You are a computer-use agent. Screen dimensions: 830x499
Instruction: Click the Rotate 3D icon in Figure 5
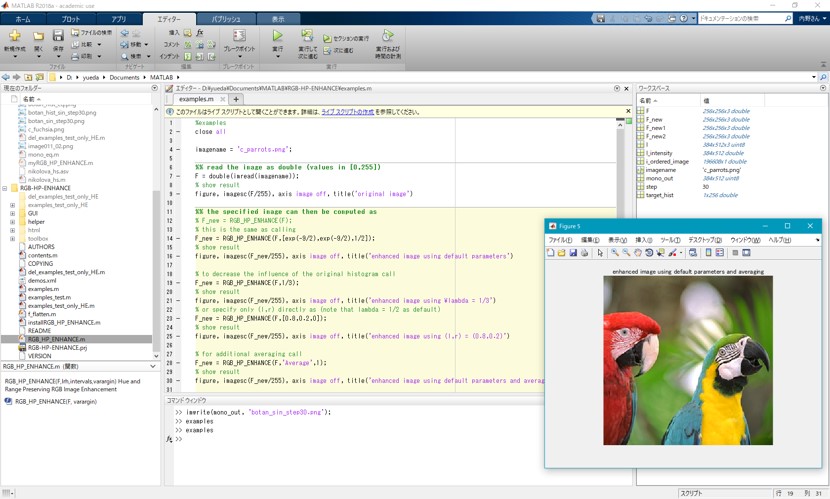[x=649, y=253]
